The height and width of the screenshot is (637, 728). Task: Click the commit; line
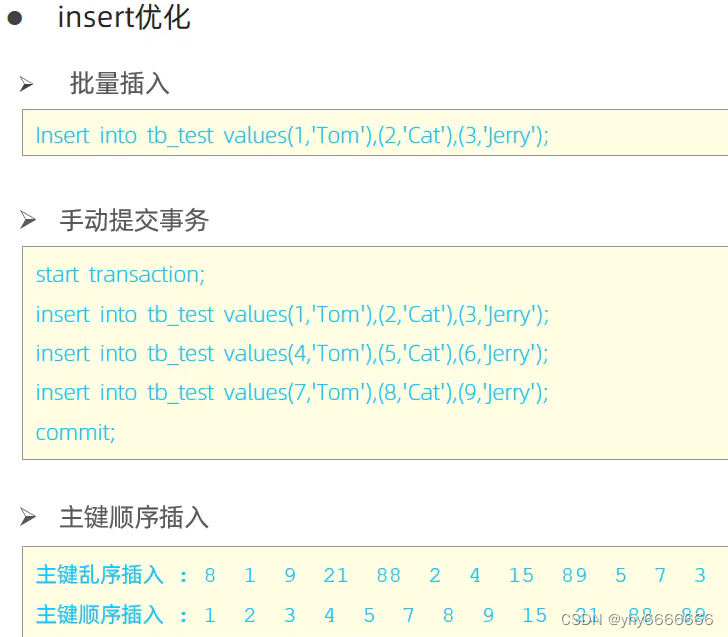pos(75,433)
